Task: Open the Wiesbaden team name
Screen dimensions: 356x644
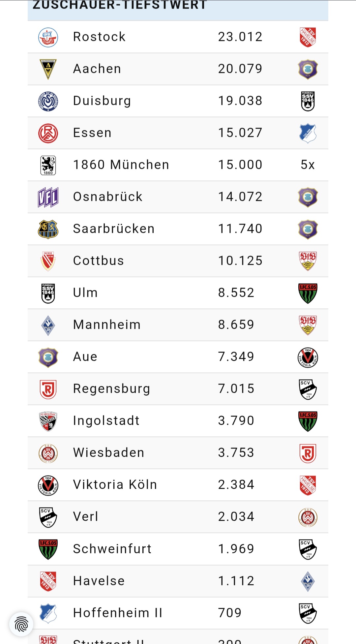Action: [x=108, y=453]
